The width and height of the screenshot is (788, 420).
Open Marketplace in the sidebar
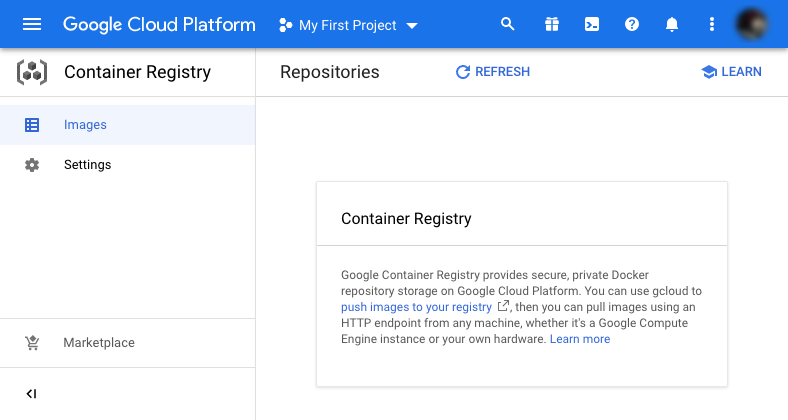(128, 343)
